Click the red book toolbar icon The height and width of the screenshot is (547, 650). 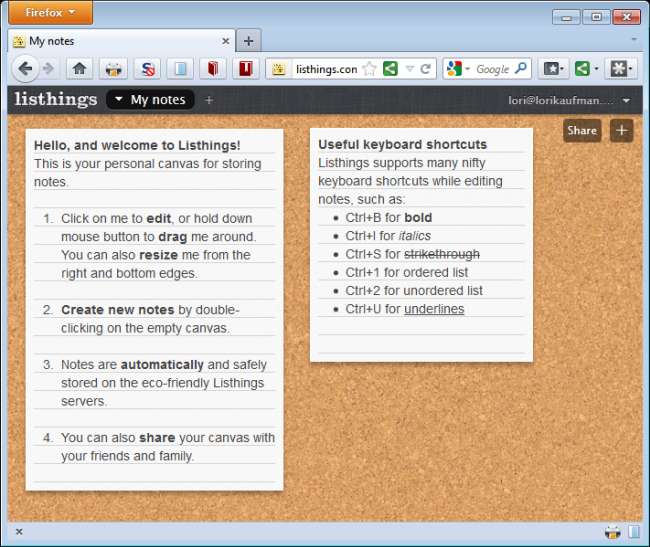[x=213, y=68]
